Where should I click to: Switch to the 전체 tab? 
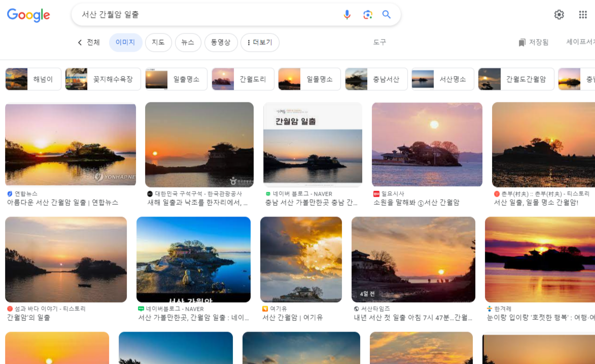pos(93,42)
